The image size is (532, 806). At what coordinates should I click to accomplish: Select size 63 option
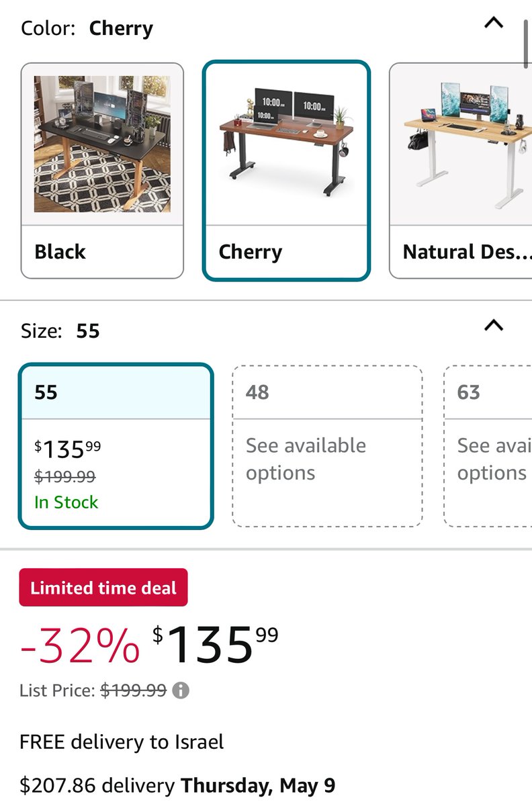[x=488, y=447]
